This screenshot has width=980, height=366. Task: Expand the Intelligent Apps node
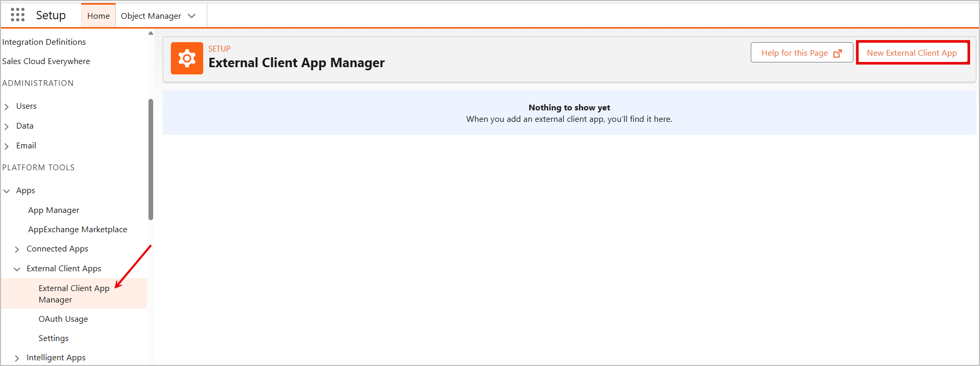[17, 358]
